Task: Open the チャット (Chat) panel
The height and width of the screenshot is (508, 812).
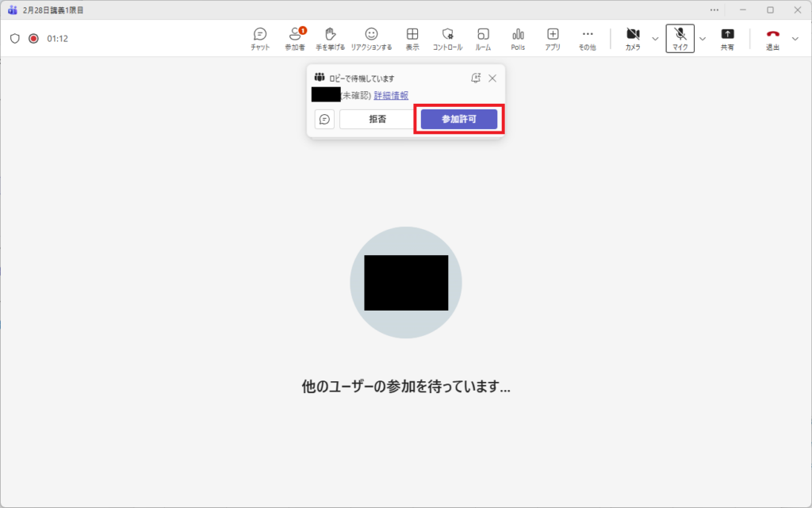Action: pyautogui.click(x=260, y=38)
